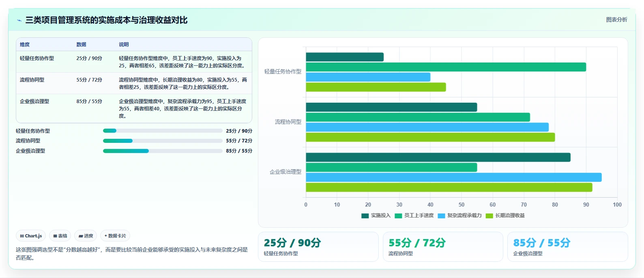The image size is (644, 278).
Task: Click the 员工上手速度 bar for 轻量任务协作型
Action: 446,67
